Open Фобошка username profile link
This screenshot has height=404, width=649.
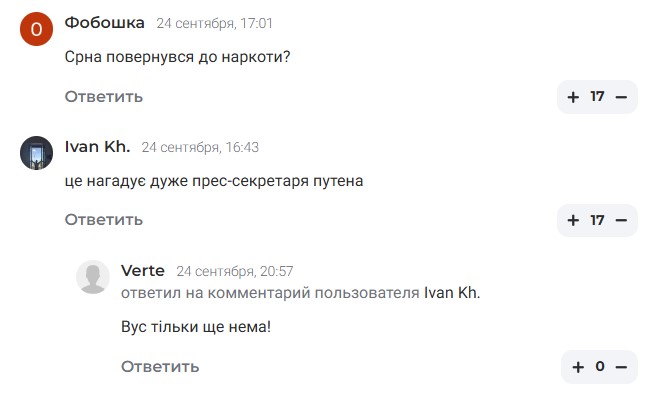tap(104, 23)
